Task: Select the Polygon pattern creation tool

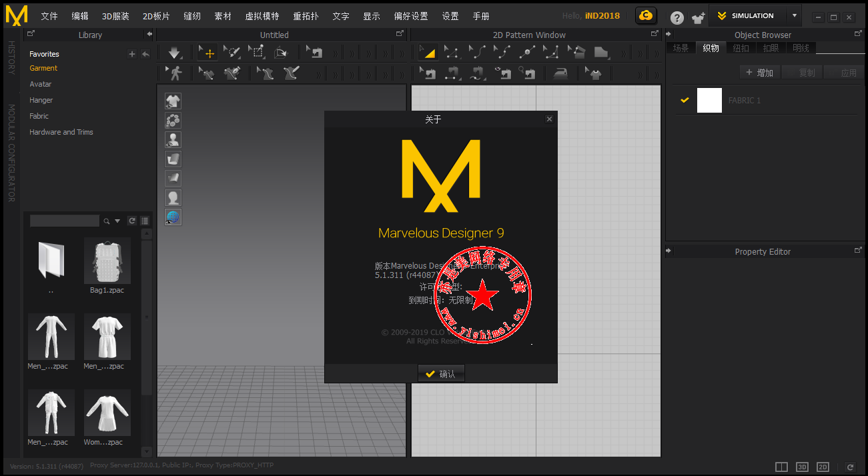Action: tap(551, 53)
